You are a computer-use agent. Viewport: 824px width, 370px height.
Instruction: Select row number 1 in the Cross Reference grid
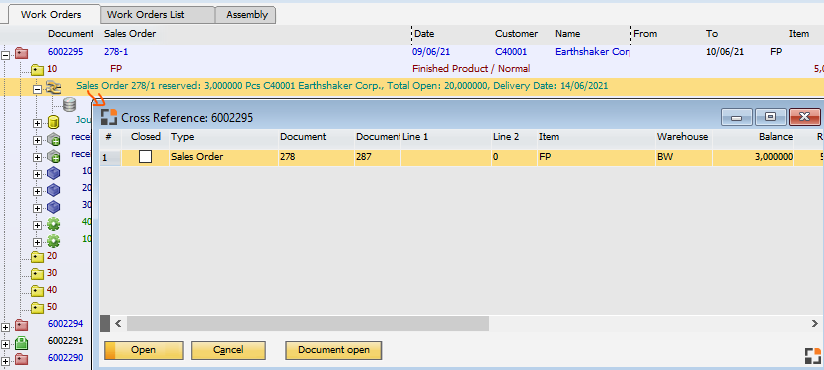[x=110, y=158]
